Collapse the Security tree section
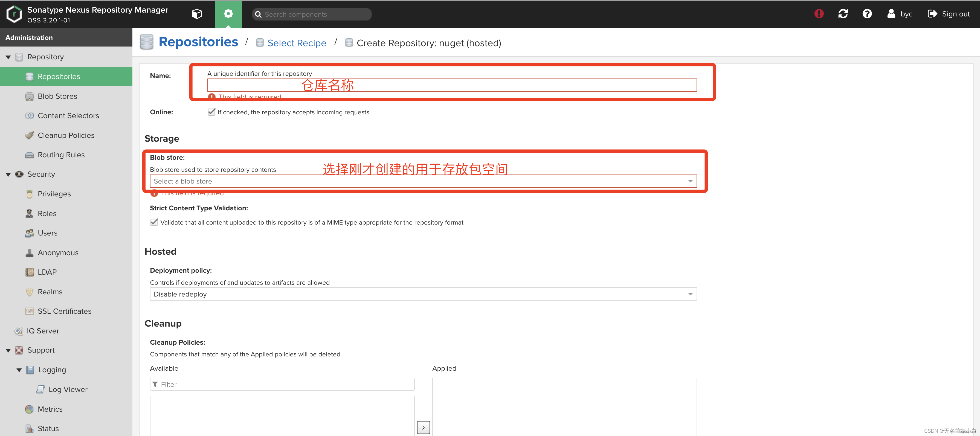This screenshot has height=436, width=980. 8,174
